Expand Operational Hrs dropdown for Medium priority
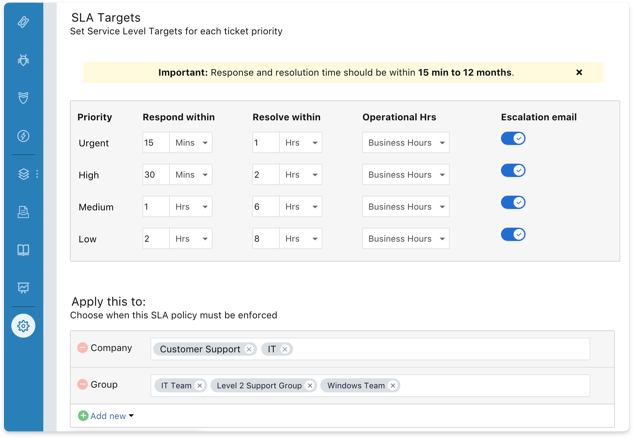 pyautogui.click(x=405, y=207)
